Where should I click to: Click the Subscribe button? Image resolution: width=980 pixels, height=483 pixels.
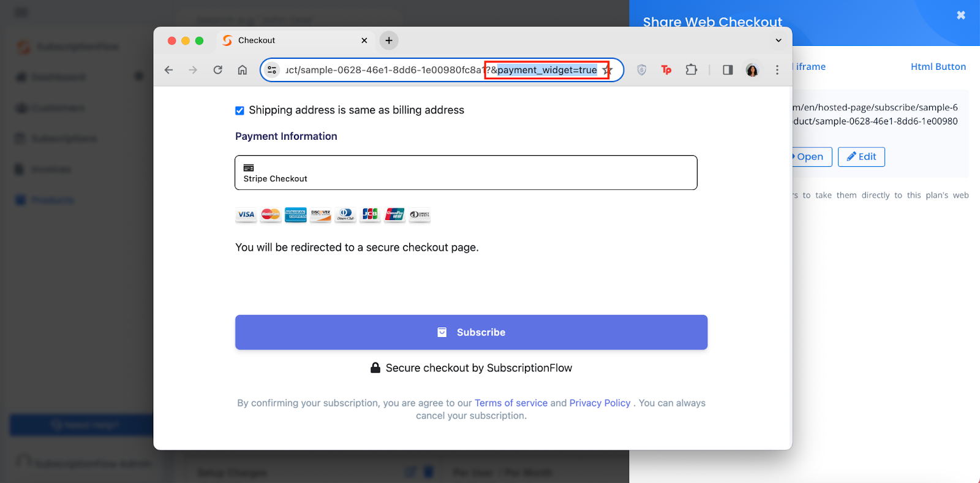coord(471,332)
